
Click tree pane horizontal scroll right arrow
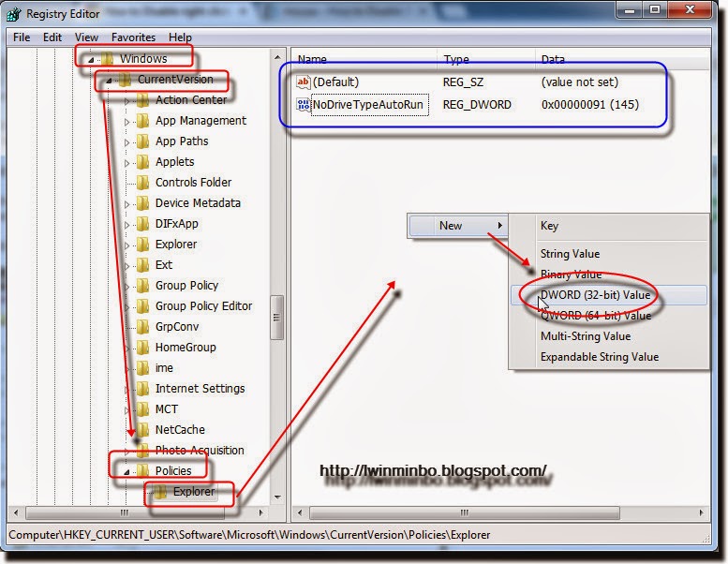pyautogui.click(x=260, y=512)
